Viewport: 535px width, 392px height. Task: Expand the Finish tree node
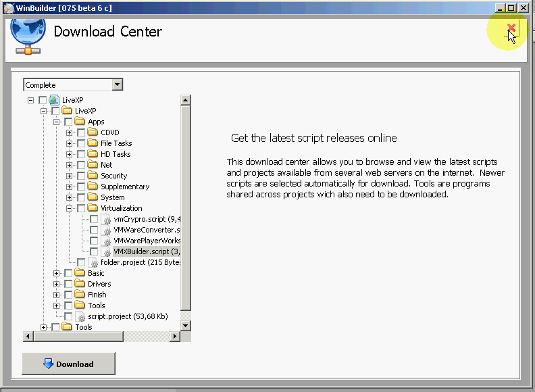[x=56, y=295]
